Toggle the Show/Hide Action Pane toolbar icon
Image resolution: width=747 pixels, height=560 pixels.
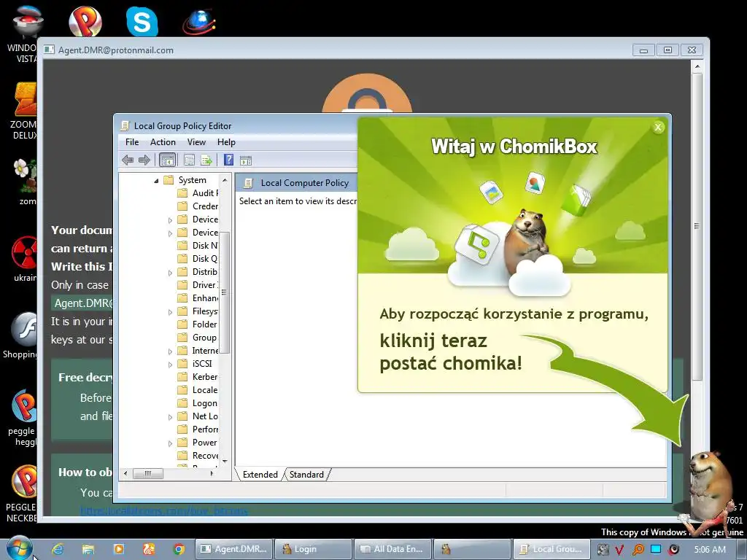tap(246, 160)
